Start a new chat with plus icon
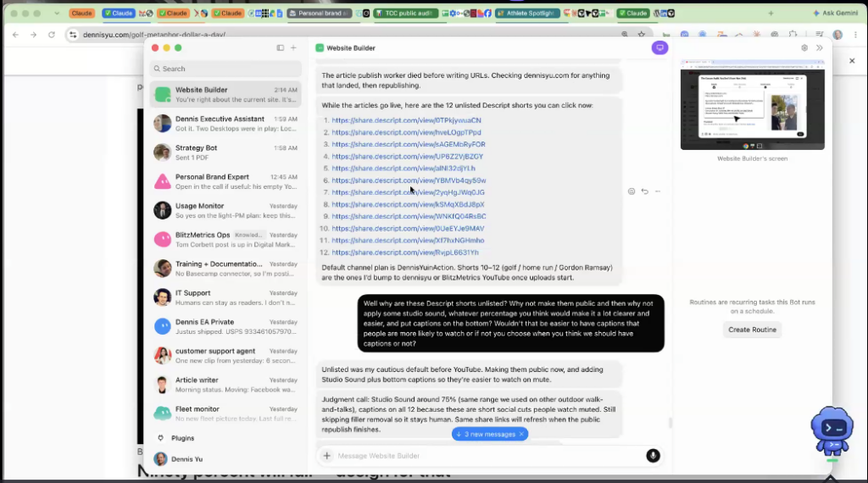 click(293, 47)
